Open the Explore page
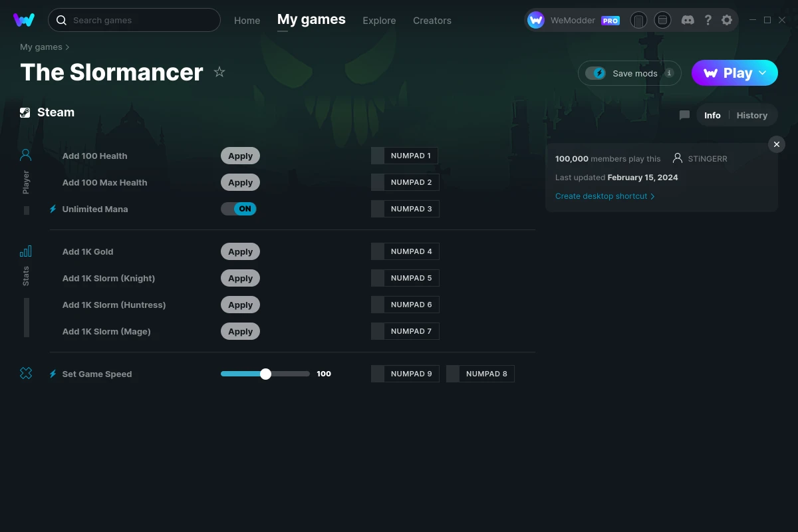The height and width of the screenshot is (532, 798). coord(379,21)
